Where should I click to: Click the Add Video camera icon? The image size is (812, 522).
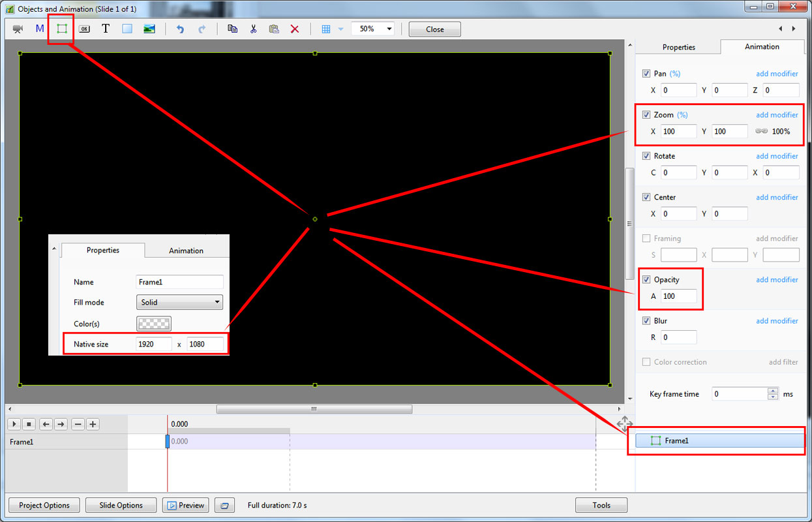click(18, 29)
